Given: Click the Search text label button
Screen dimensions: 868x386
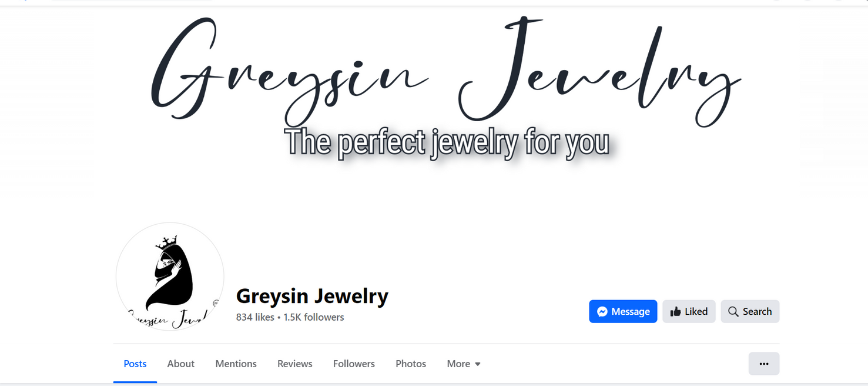Looking at the screenshot, I should point(757,312).
